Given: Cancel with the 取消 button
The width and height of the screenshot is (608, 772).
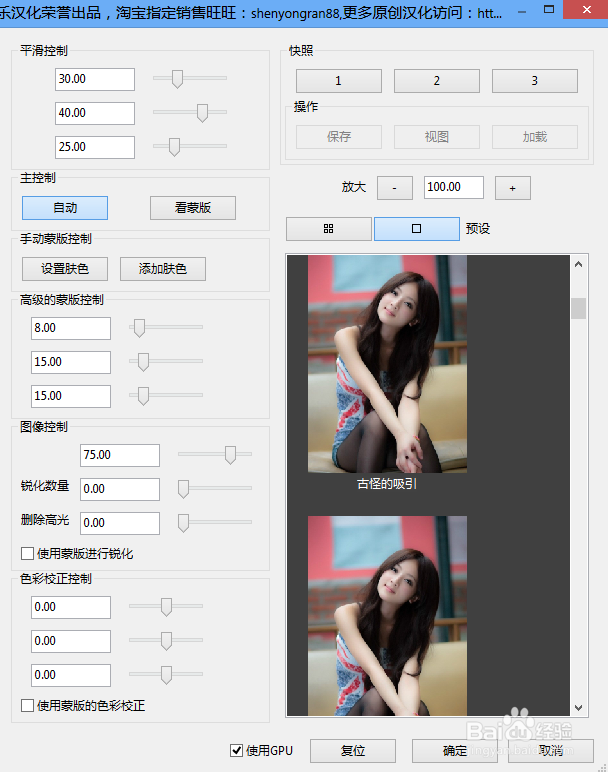Looking at the screenshot, I should [x=551, y=751].
